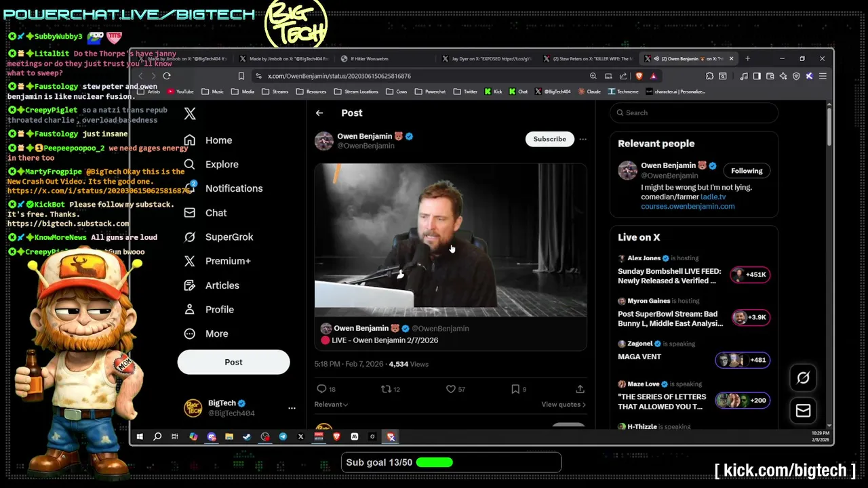Open the YouTube bookmark
868x488 pixels.
point(180,91)
